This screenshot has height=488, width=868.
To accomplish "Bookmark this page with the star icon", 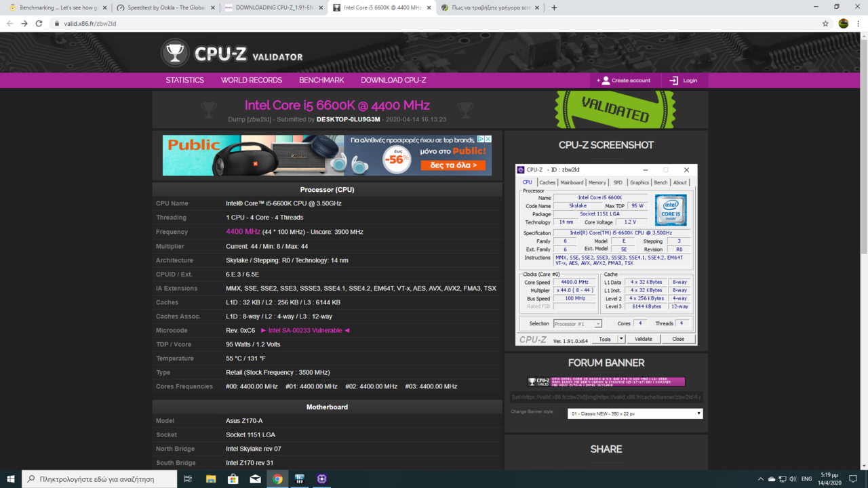I will pos(825,23).
